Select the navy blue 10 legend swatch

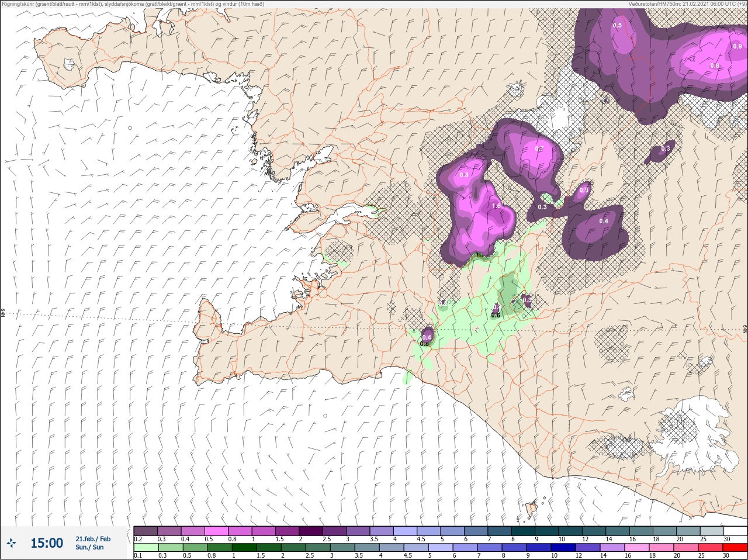pos(563,548)
